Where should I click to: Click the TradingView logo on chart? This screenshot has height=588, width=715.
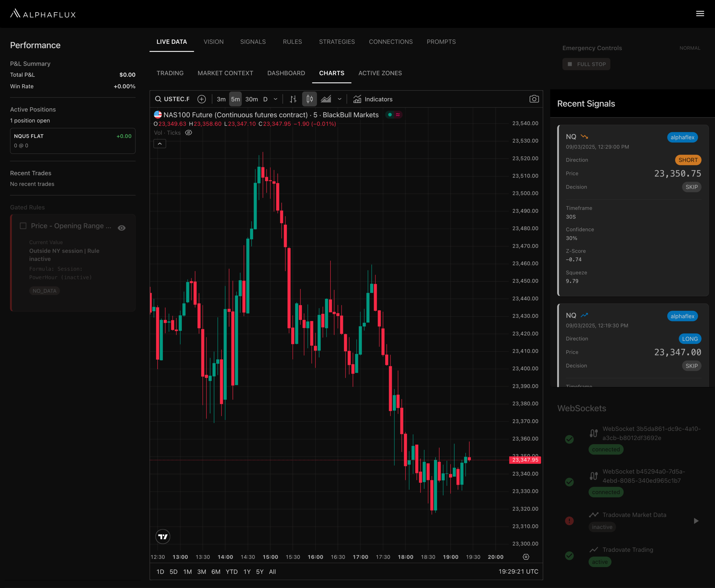[x=163, y=537]
